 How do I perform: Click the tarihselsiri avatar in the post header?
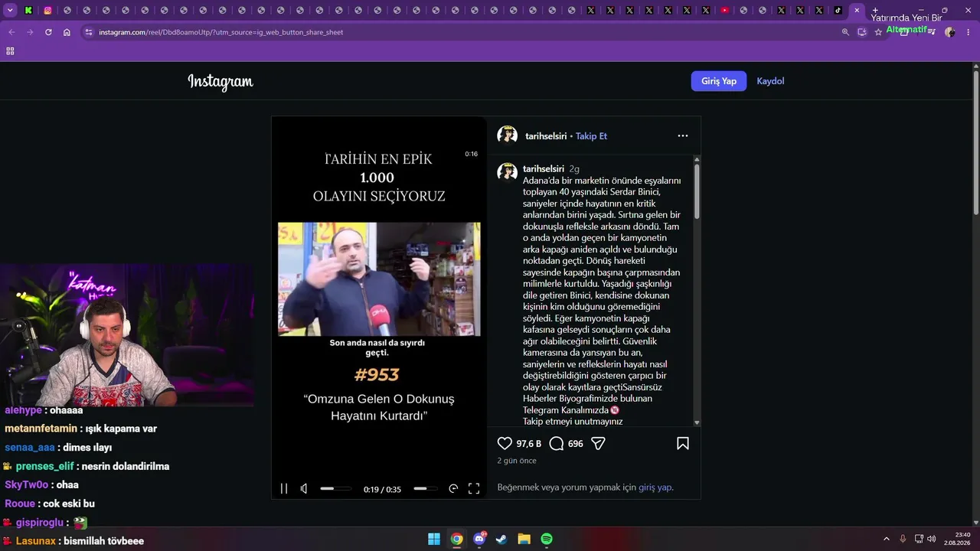click(507, 135)
